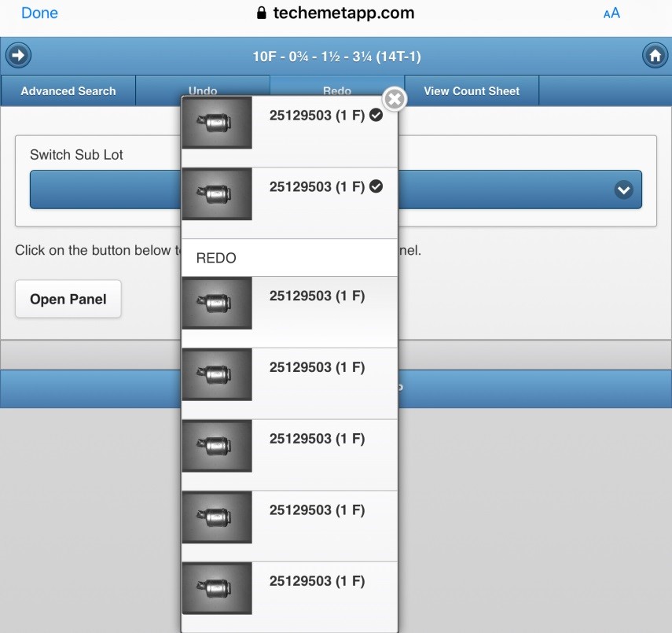Viewport: 672px width, 633px height.
Task: Expand the Switch Sub Lot dropdown arrow
Action: (x=623, y=190)
